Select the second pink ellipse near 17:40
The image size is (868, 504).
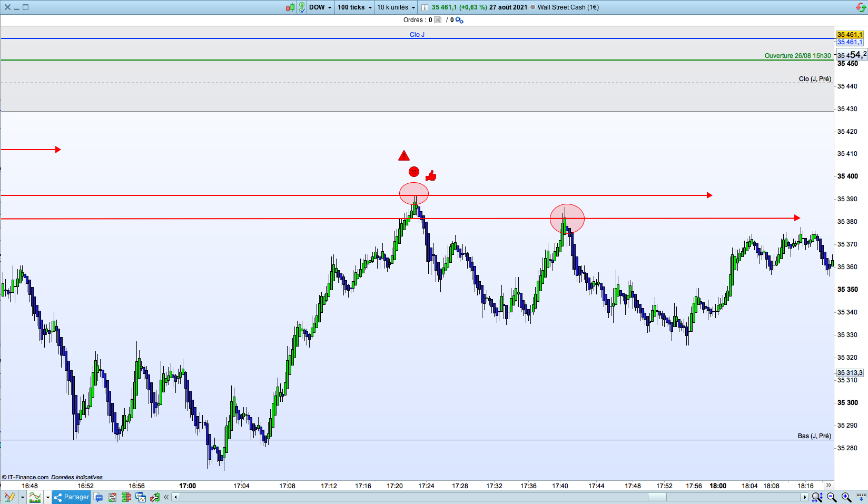pos(567,219)
